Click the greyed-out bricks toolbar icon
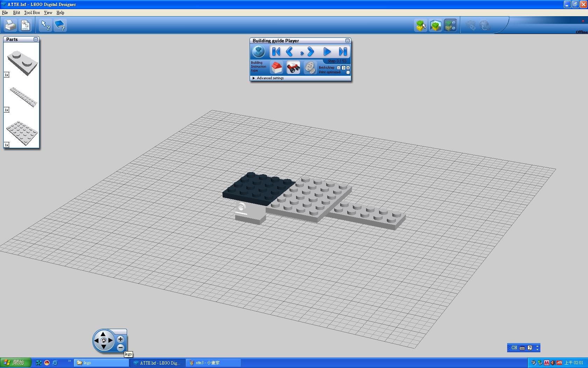588x368 pixels. pos(470,25)
